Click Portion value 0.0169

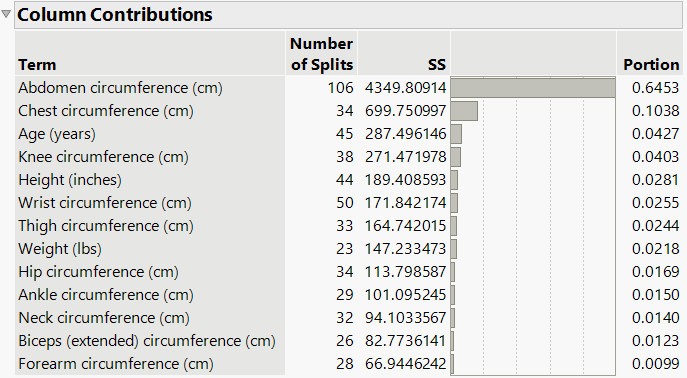pos(655,272)
